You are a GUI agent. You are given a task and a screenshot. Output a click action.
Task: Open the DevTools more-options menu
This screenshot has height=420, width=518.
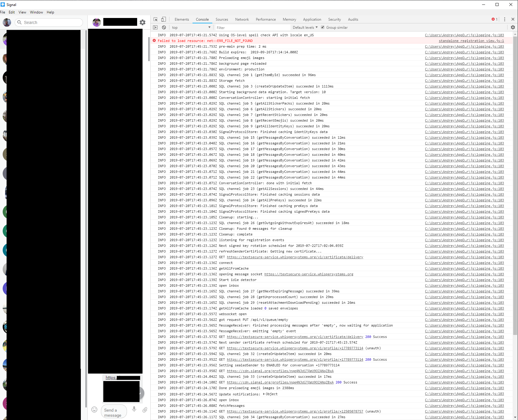(x=504, y=19)
